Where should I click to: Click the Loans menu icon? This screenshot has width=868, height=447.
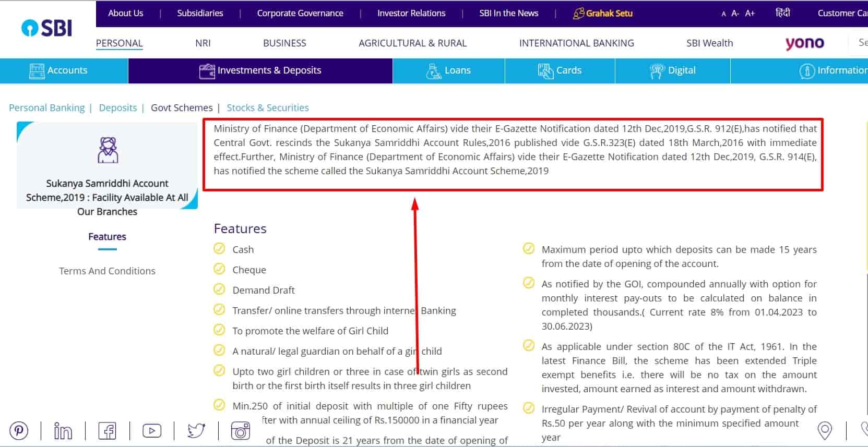point(434,71)
